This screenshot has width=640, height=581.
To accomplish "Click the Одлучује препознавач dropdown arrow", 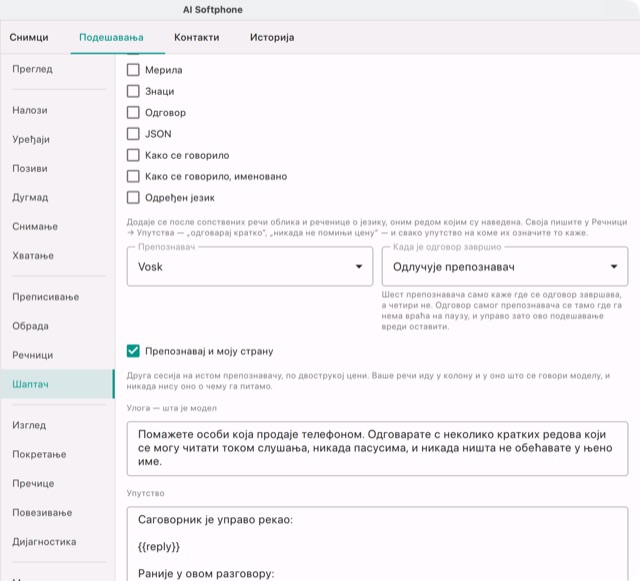I will coord(614,267).
